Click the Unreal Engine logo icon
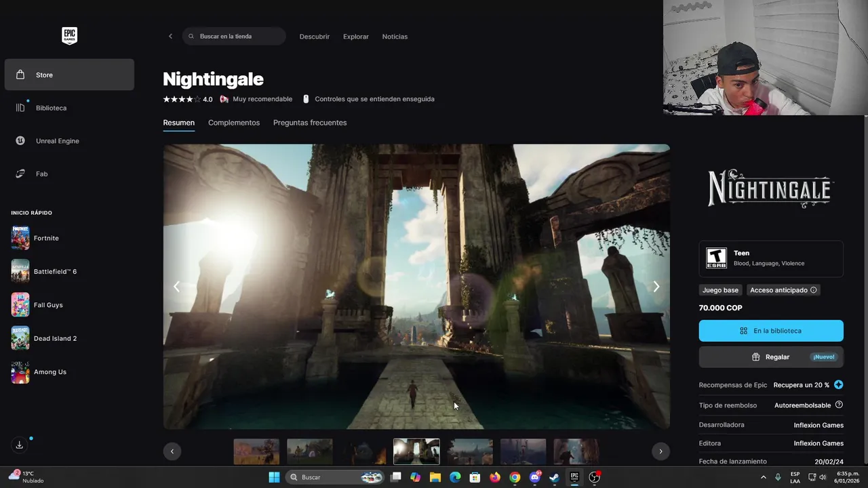This screenshot has height=488, width=868. click(x=20, y=141)
